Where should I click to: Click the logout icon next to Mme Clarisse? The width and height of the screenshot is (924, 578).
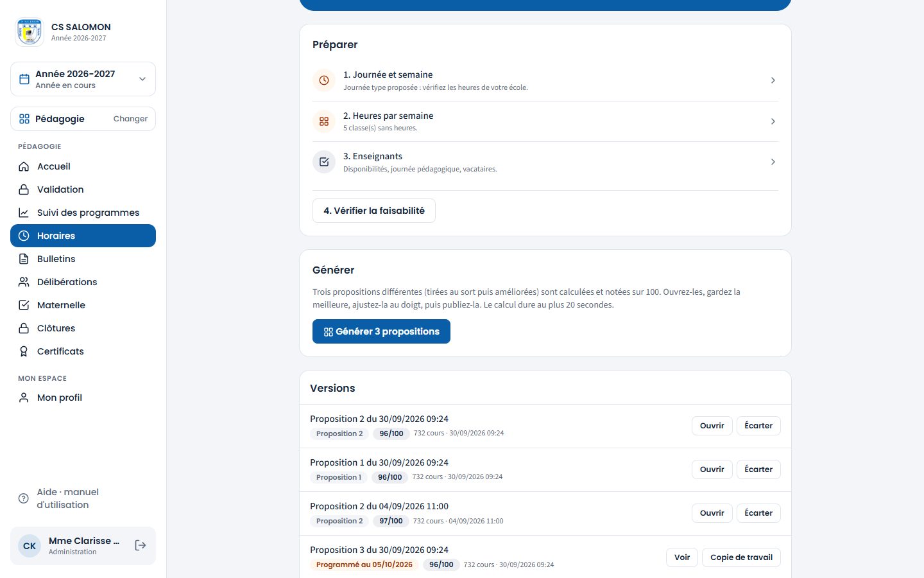pos(141,545)
